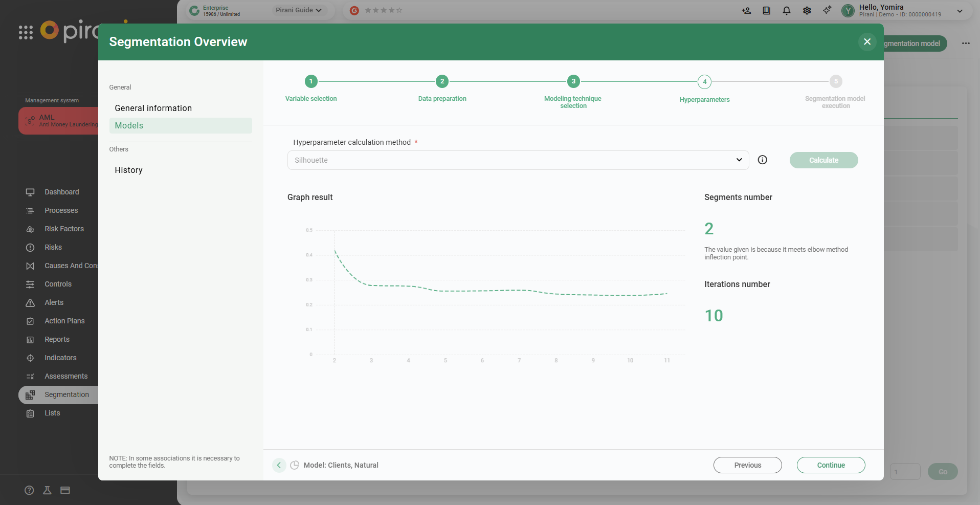
Task: Go back with the Previous button
Action: [x=747, y=465]
